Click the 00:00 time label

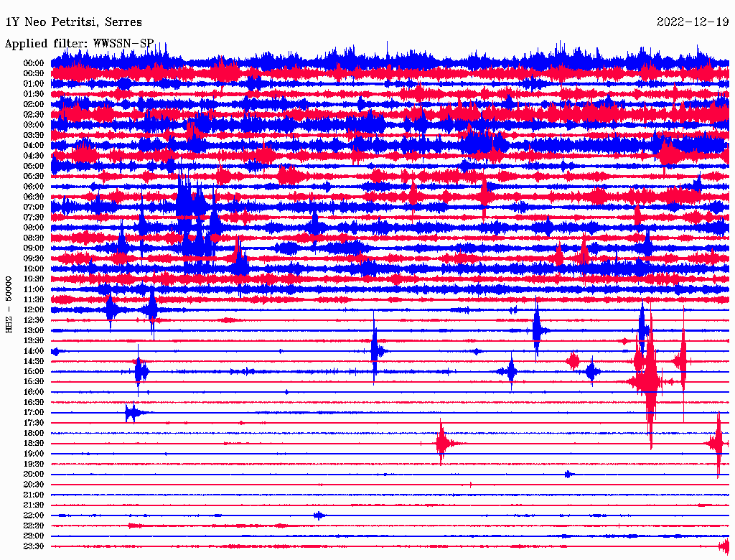[x=34, y=63]
